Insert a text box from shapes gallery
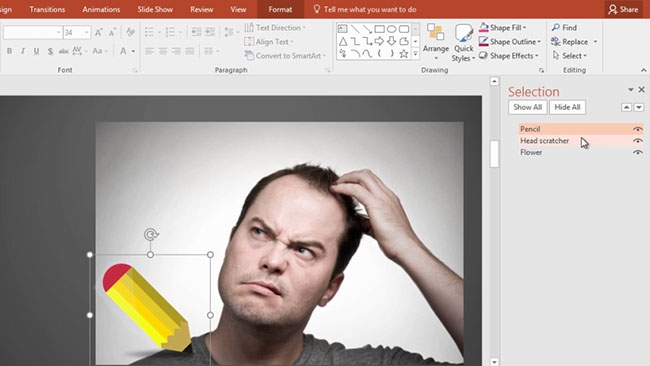The height and width of the screenshot is (366, 650). (342, 29)
